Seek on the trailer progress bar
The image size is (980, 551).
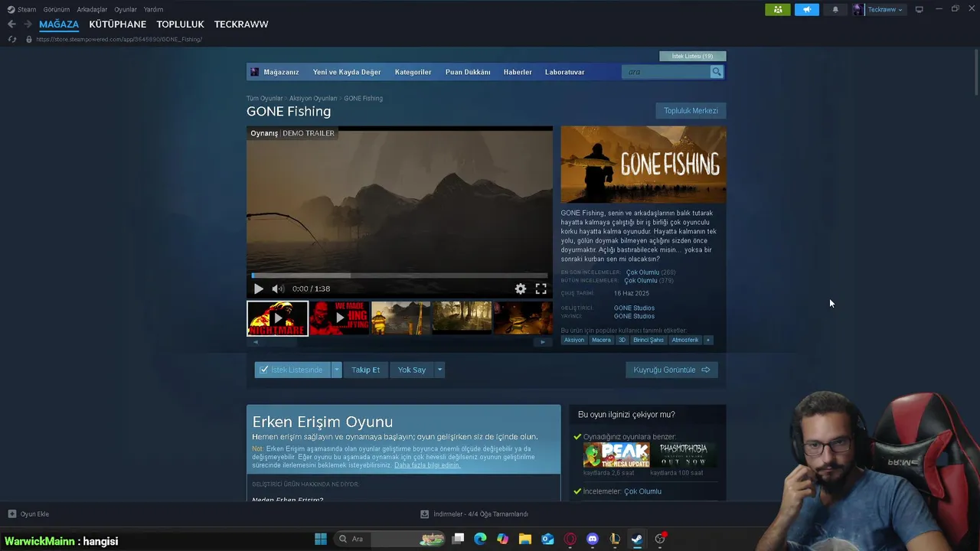coord(400,275)
